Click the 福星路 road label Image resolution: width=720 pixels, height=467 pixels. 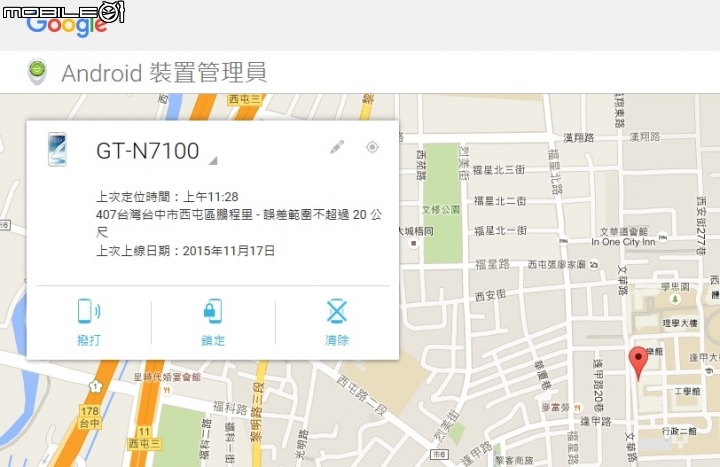(x=492, y=264)
